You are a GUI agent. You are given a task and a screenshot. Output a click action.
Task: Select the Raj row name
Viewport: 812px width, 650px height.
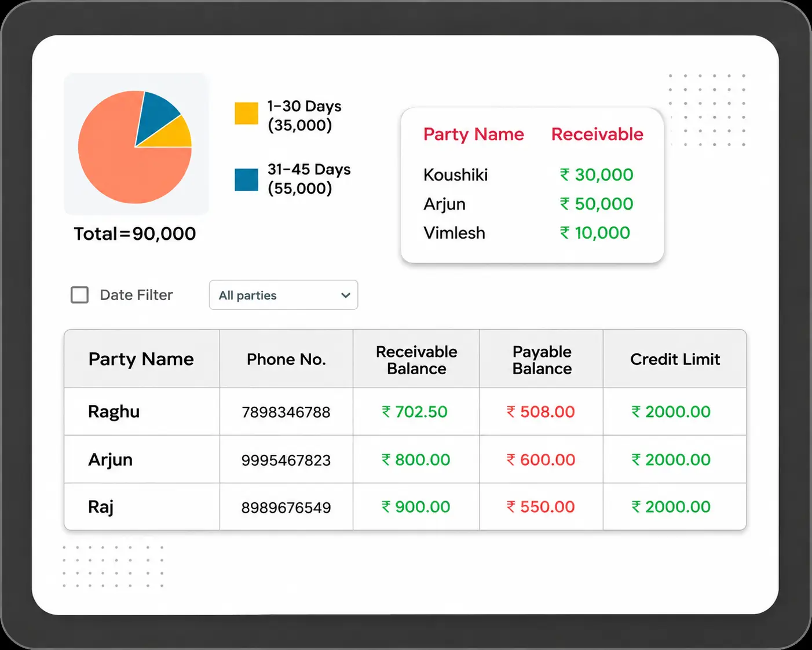[x=101, y=507]
